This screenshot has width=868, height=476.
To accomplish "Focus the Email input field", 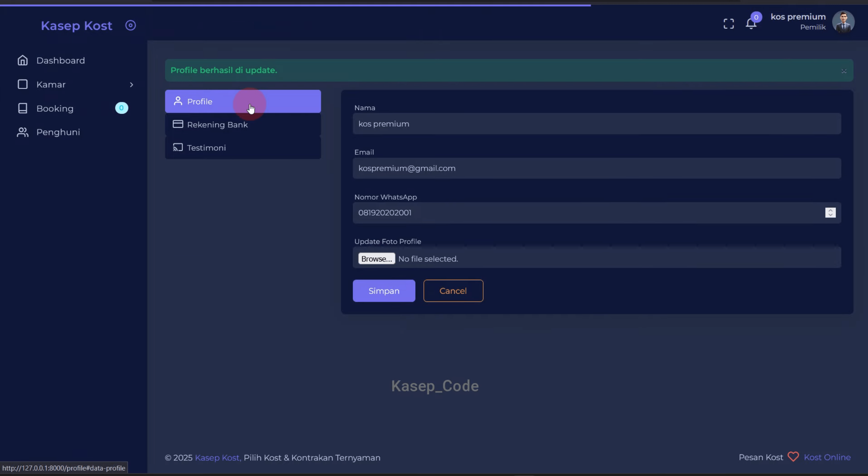I will (597, 168).
